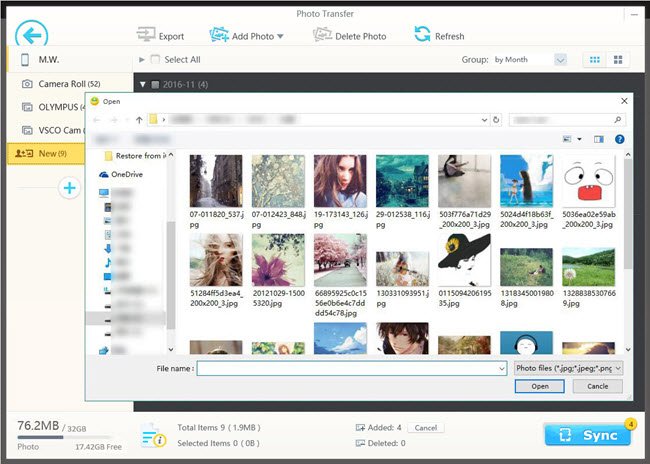Open the Add Photo dropdown arrow
650x464 pixels.
pyautogui.click(x=281, y=36)
